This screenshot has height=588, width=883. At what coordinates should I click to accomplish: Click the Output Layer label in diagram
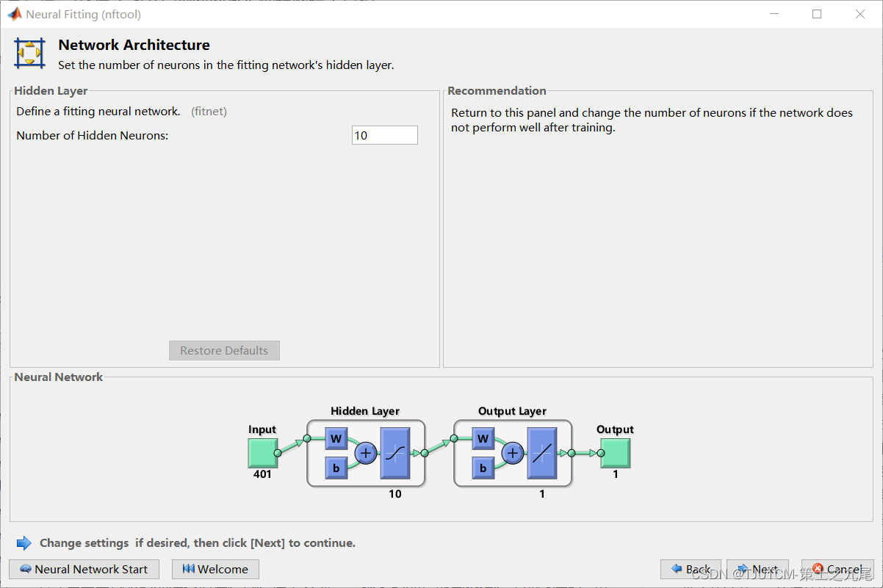tap(512, 411)
